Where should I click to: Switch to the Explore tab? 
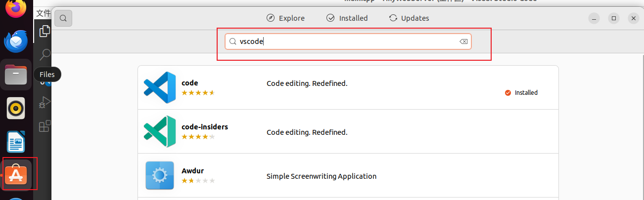click(285, 18)
